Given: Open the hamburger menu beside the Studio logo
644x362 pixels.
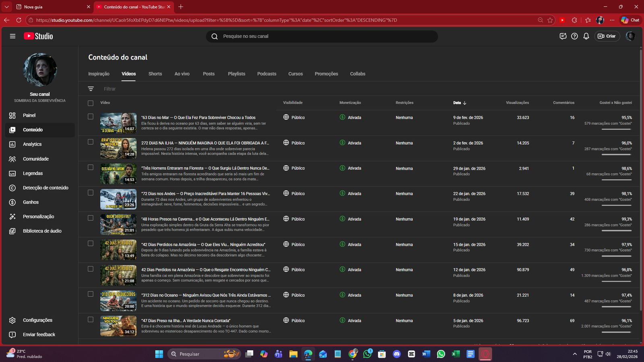Looking at the screenshot, I should point(12,36).
